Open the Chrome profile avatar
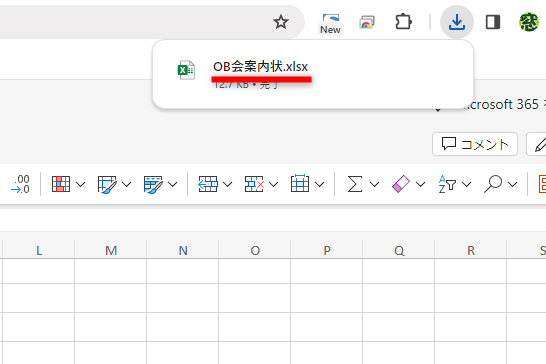546x364 pixels. coord(529,22)
